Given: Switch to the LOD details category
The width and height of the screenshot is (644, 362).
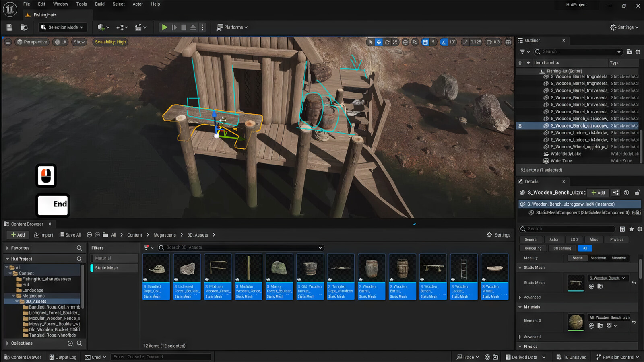Looking at the screenshot, I should point(574,239).
